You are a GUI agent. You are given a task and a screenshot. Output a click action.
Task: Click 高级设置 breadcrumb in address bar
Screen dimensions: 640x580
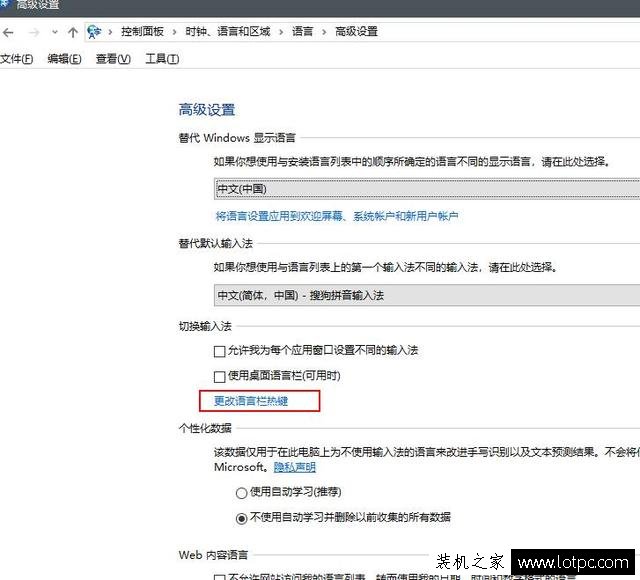tap(356, 31)
